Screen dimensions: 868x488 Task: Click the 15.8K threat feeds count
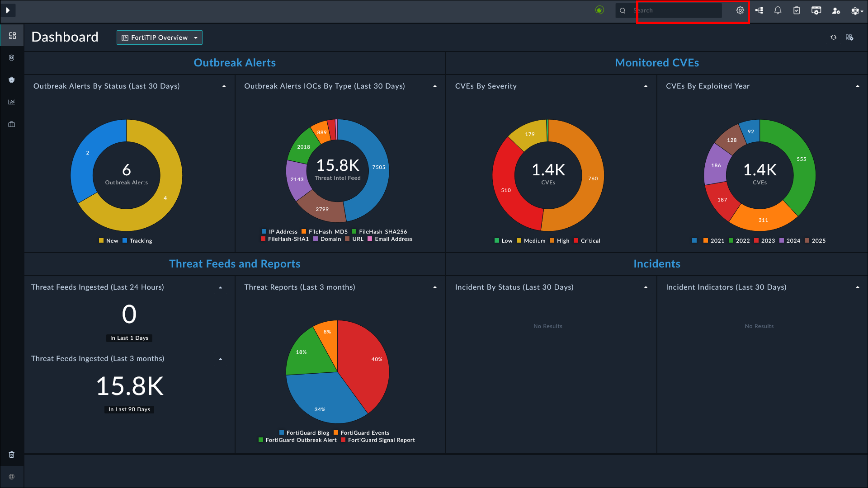click(130, 386)
